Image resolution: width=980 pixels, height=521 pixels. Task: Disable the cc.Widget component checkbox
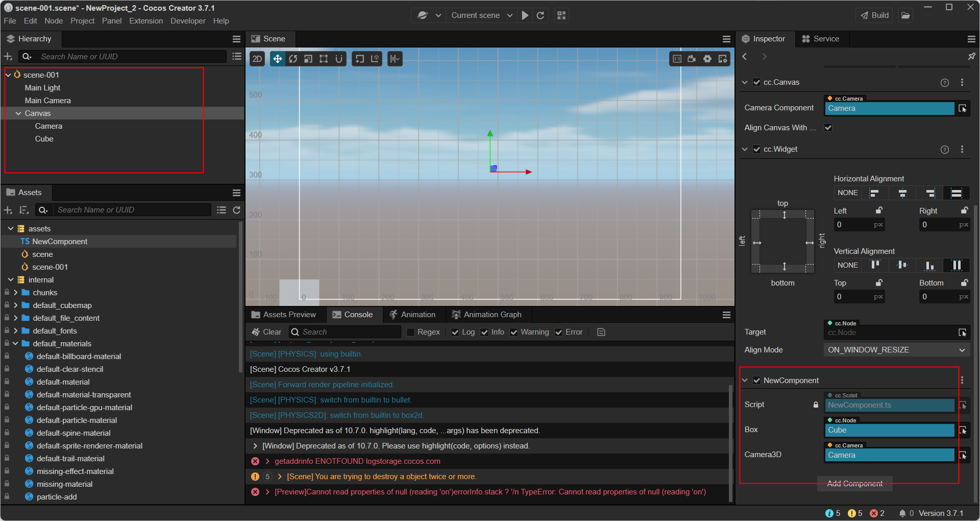(x=757, y=149)
